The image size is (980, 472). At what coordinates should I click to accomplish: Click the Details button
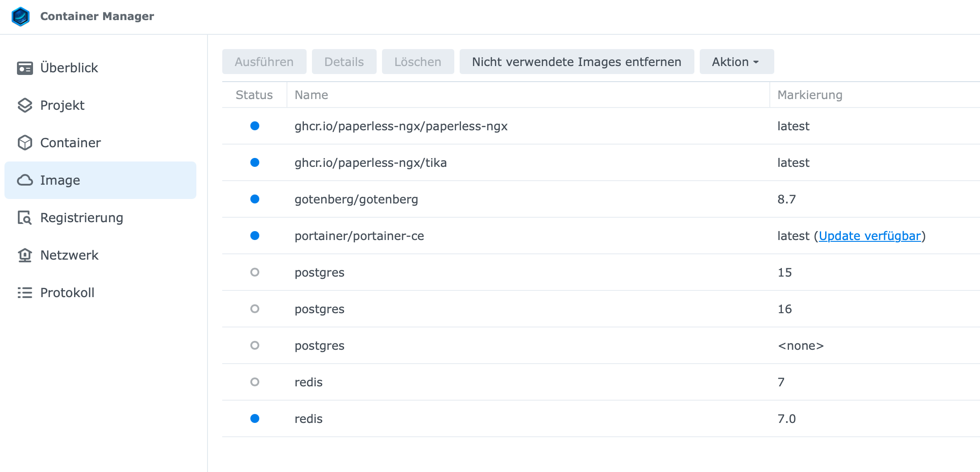coord(344,62)
